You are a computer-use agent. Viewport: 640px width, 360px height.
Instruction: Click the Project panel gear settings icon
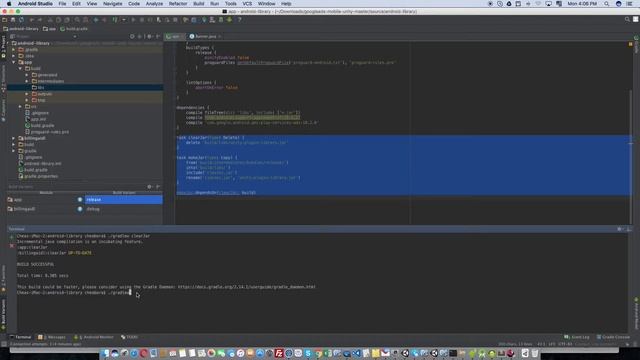149,36
